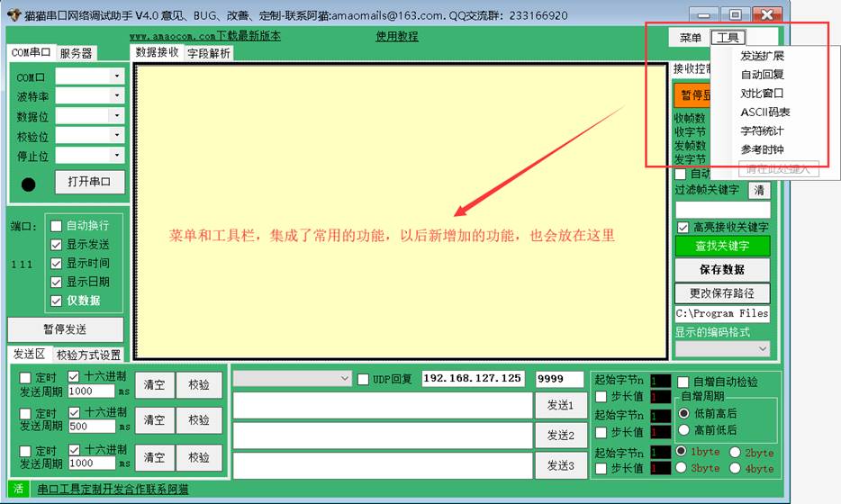Screen dimensions: 841x504
Task: Select the 低前高后 radio button
Action: pos(683,413)
